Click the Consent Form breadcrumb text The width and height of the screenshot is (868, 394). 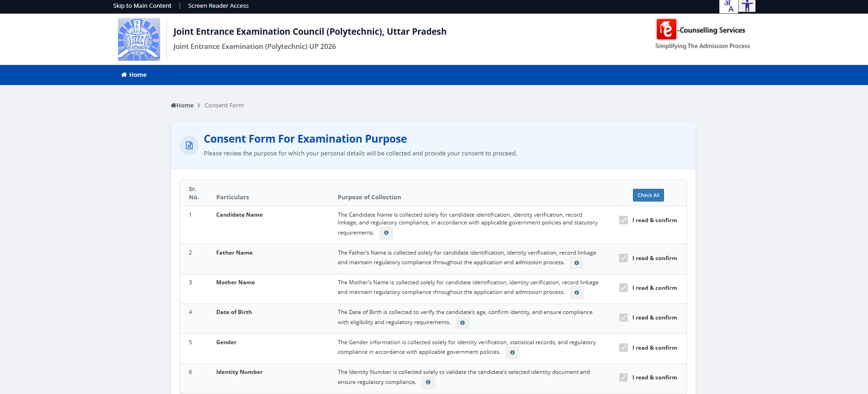click(224, 106)
